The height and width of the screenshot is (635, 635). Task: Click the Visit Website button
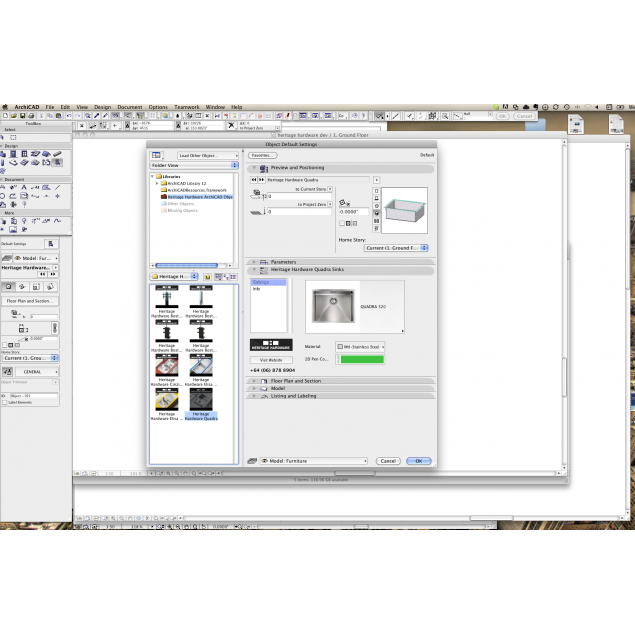(x=271, y=360)
